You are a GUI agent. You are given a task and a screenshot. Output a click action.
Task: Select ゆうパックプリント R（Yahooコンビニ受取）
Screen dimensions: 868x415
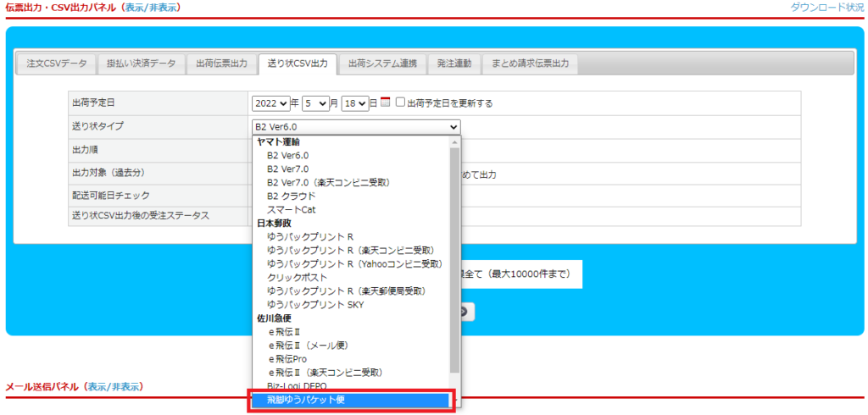(x=353, y=263)
